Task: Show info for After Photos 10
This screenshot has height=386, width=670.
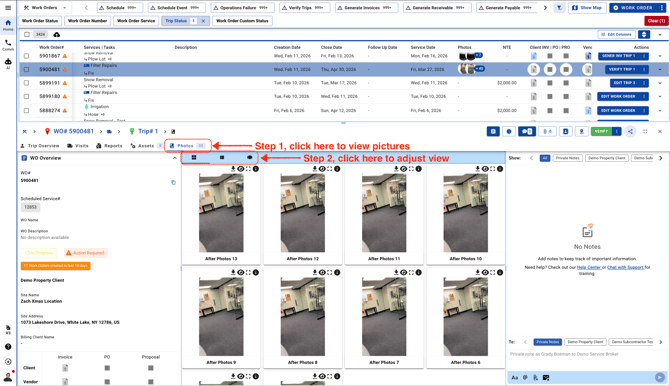Action: click(500, 169)
